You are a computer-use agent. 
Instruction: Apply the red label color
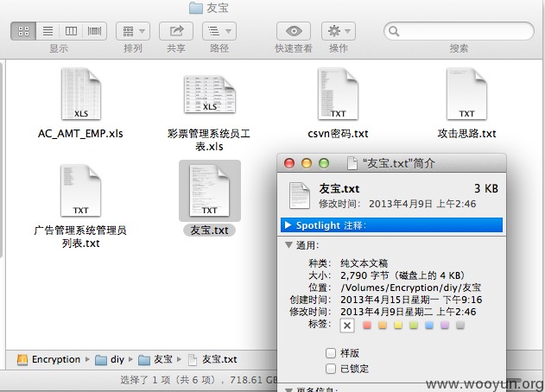(367, 325)
